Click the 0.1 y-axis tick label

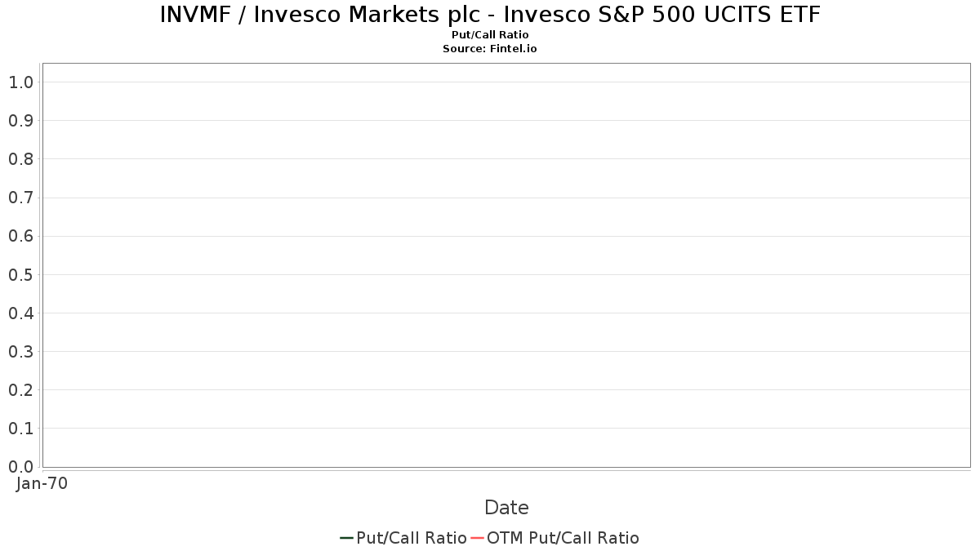pyautogui.click(x=20, y=429)
